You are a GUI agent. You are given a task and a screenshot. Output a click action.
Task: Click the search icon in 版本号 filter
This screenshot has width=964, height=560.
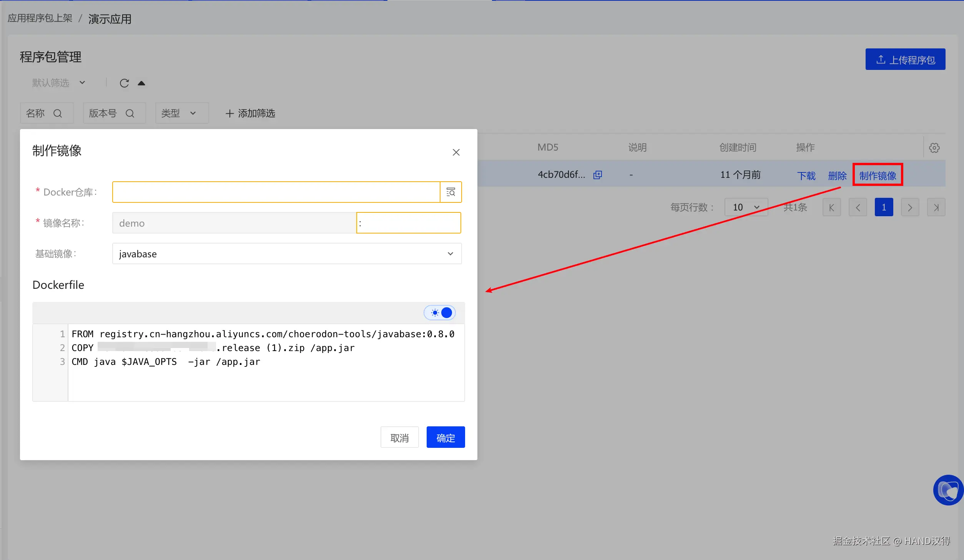tap(130, 114)
